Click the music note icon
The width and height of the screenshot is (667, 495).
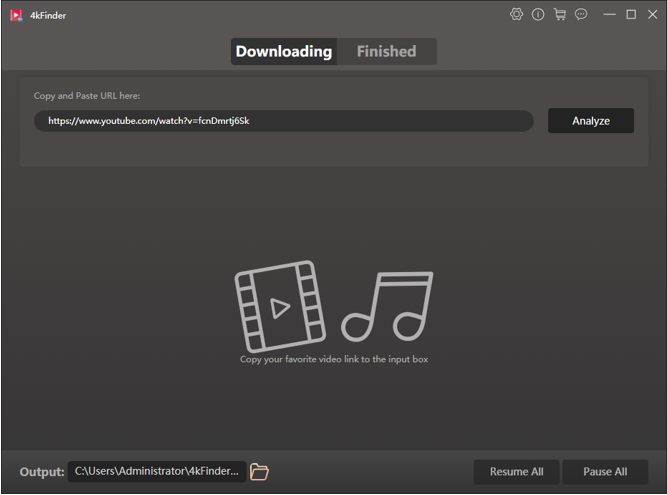point(387,306)
